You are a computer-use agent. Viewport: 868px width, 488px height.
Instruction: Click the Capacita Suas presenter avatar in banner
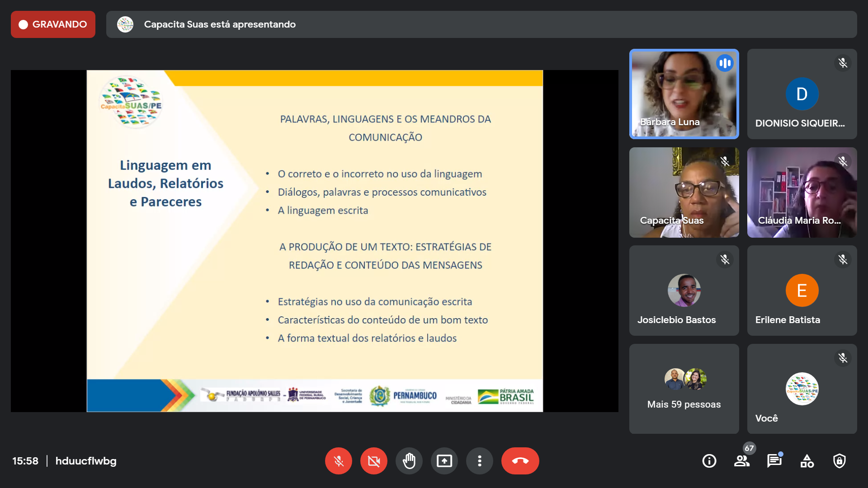click(x=125, y=24)
